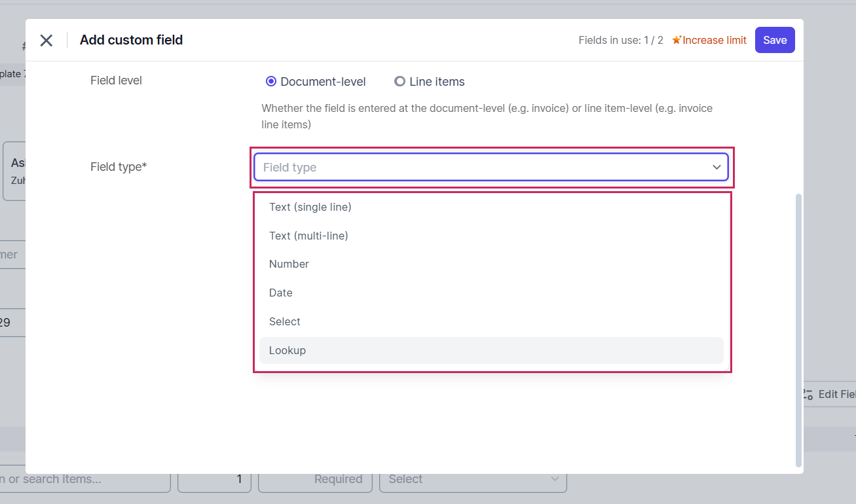856x504 pixels.
Task: Collapse the Field type dropdown via its chevron
Action: click(716, 168)
